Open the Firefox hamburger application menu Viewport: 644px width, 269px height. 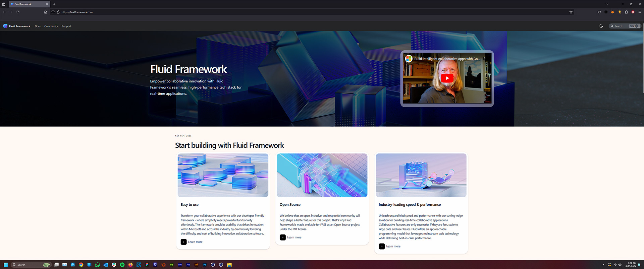coord(640,12)
